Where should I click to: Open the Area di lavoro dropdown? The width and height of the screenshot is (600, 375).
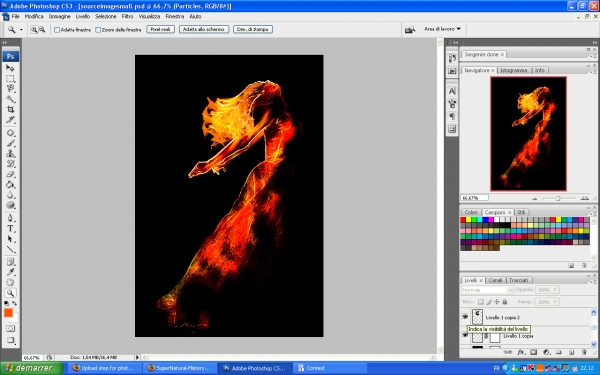pos(442,29)
